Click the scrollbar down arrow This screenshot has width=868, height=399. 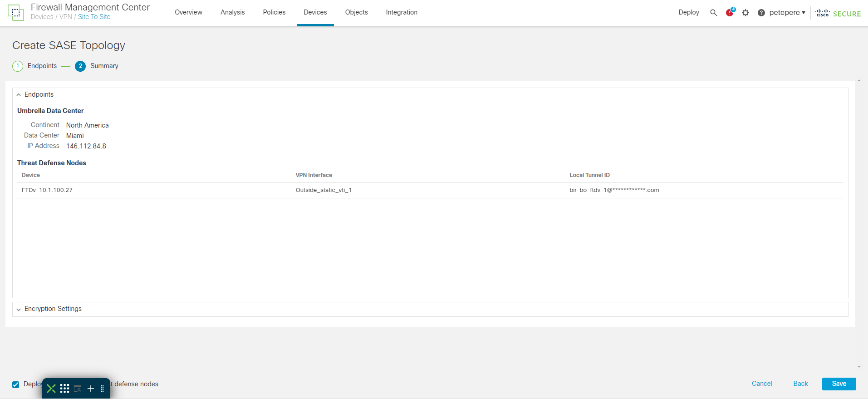tap(859, 367)
